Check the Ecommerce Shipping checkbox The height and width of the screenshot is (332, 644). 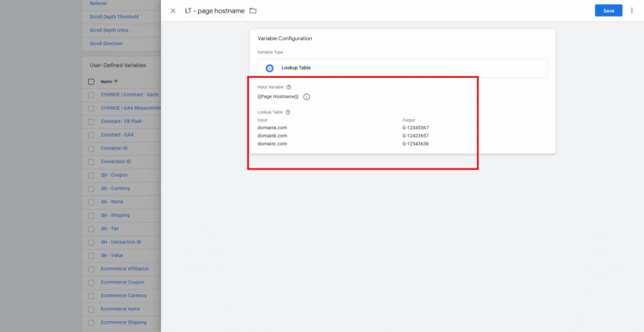(91, 323)
